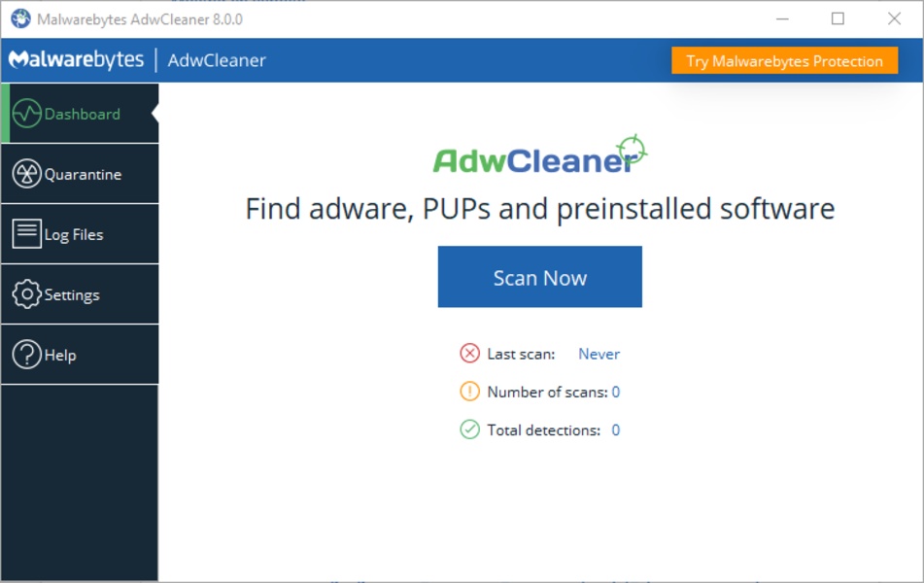Screen dimensions: 924x583
Task: Open the Settings menu item
Action: point(80,294)
